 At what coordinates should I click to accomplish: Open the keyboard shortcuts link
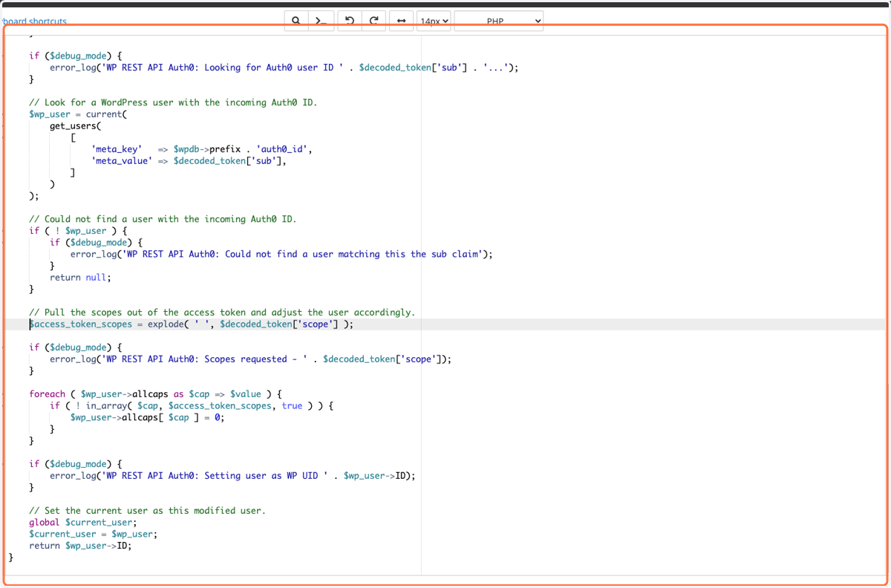point(33,22)
